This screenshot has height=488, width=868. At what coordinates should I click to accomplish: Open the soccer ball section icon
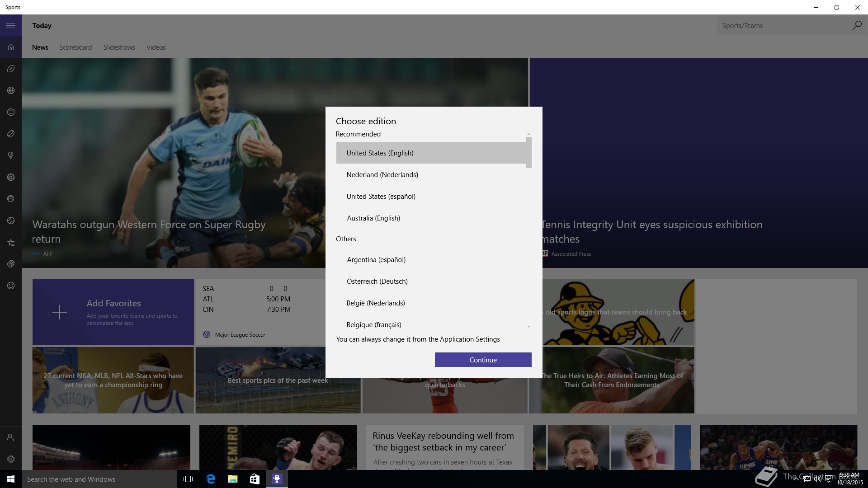tap(11, 177)
